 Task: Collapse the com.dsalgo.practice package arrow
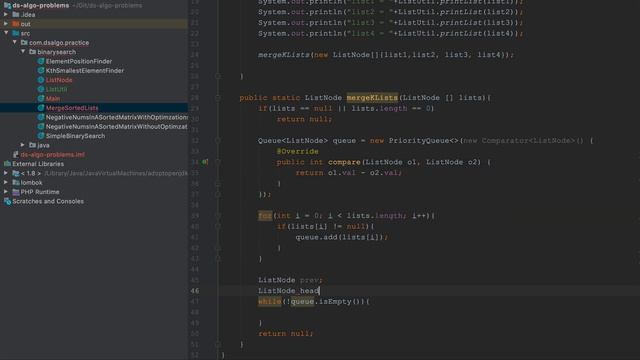15,42
